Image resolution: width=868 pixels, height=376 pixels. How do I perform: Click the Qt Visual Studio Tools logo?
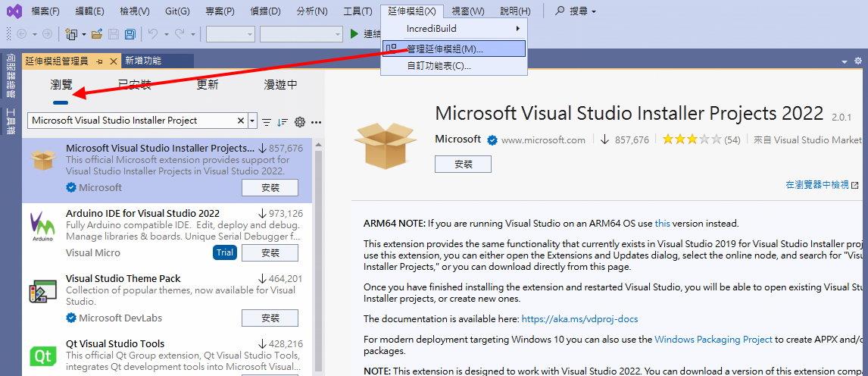42,356
